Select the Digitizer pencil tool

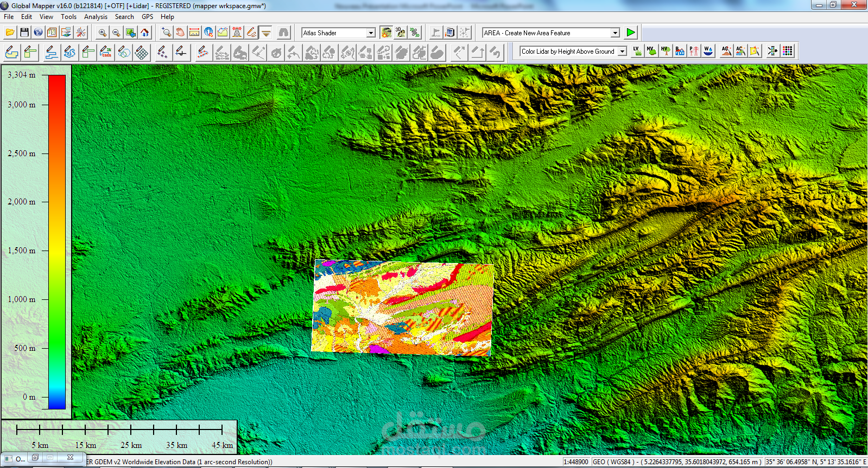(251, 33)
